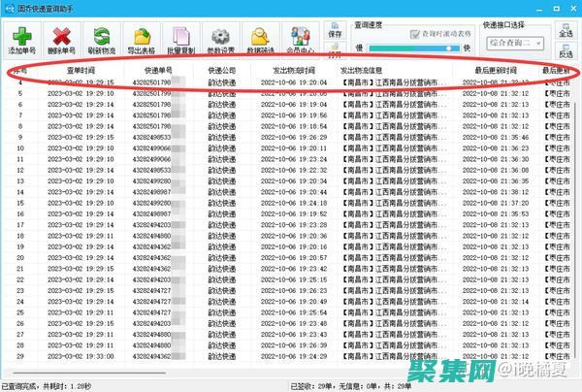
Task: Click status text 已查询完成 共耗时 1.28秒
Action: tap(47, 387)
